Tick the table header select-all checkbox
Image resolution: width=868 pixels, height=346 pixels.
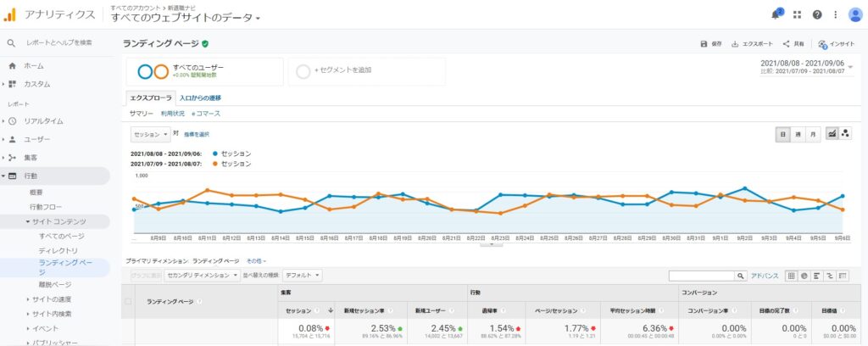pos(129,302)
